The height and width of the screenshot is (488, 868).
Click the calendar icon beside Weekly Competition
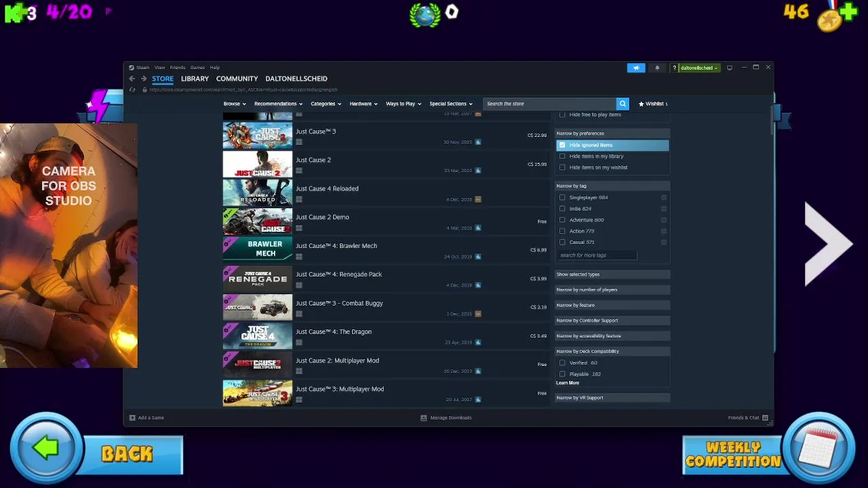click(819, 447)
